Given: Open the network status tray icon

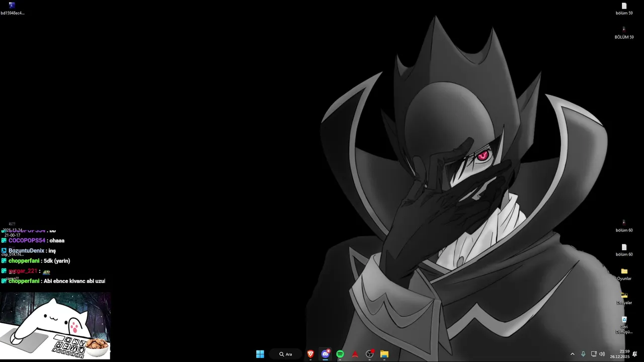Looking at the screenshot, I should (594, 354).
